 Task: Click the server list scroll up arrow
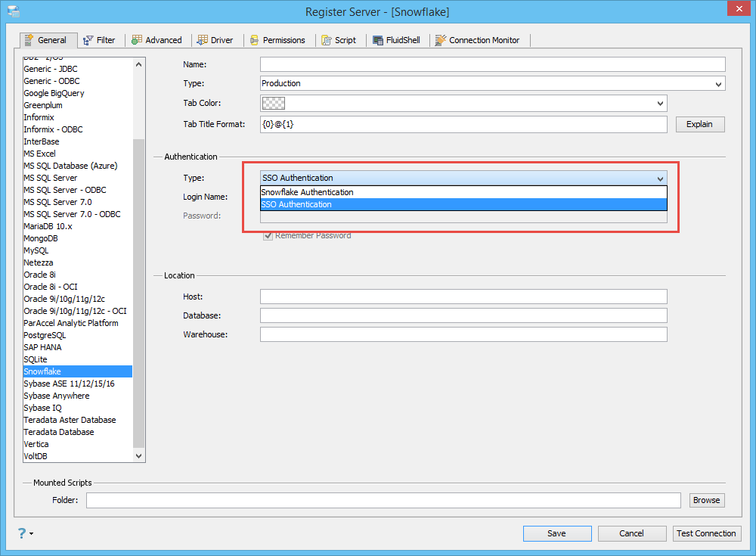[x=138, y=64]
